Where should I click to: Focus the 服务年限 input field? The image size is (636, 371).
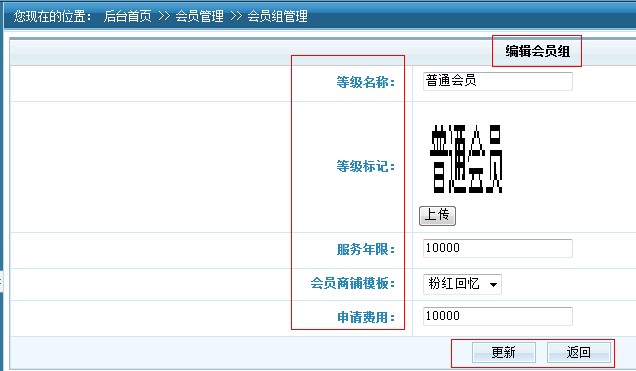pos(498,248)
